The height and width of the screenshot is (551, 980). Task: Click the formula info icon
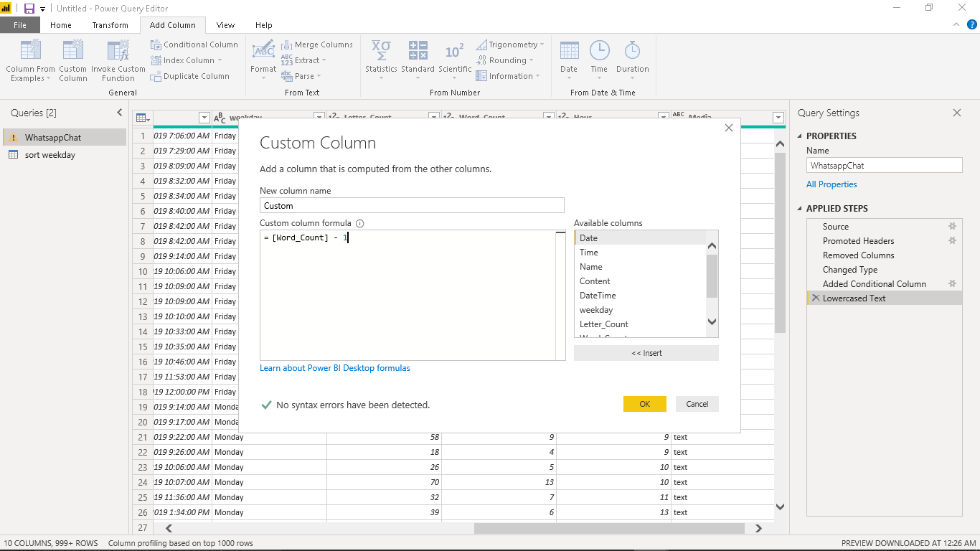[360, 223]
